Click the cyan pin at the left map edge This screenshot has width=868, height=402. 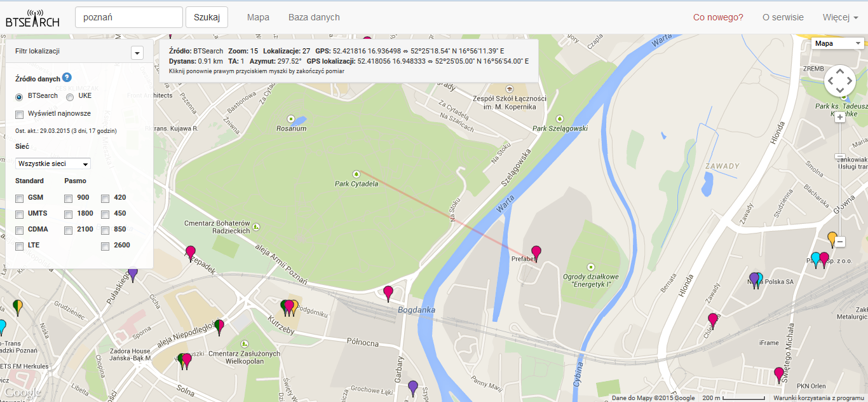(2, 327)
